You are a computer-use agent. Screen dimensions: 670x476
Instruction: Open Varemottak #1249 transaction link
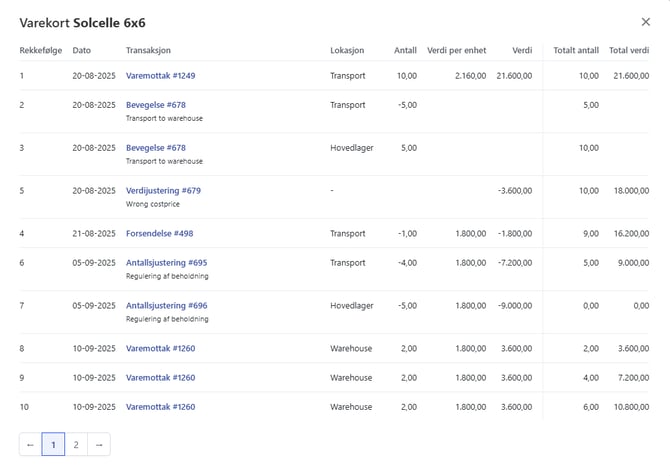160,75
